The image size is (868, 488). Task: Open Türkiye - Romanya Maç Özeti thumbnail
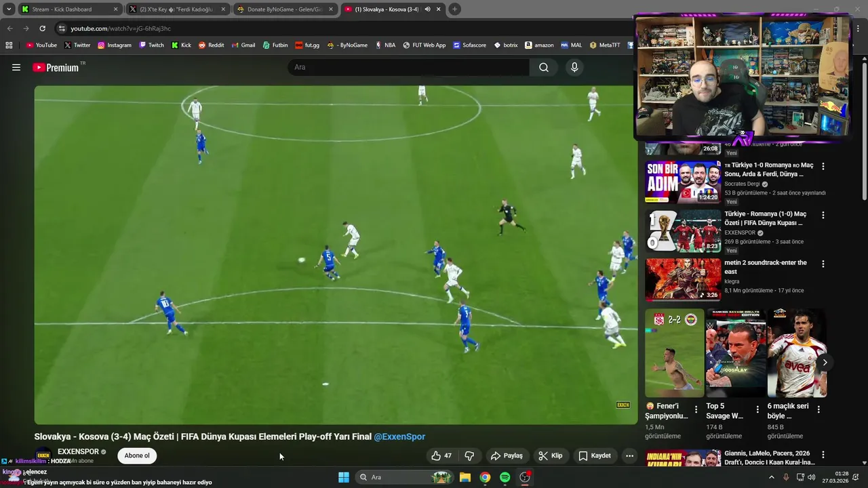point(683,230)
